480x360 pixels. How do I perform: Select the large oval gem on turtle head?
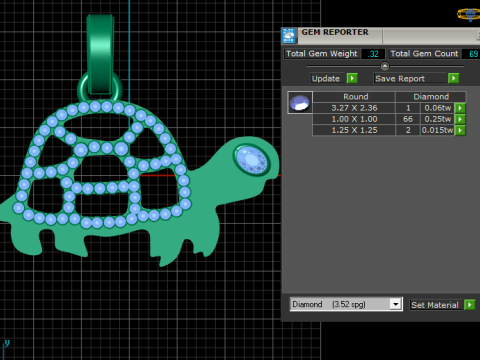(x=252, y=160)
